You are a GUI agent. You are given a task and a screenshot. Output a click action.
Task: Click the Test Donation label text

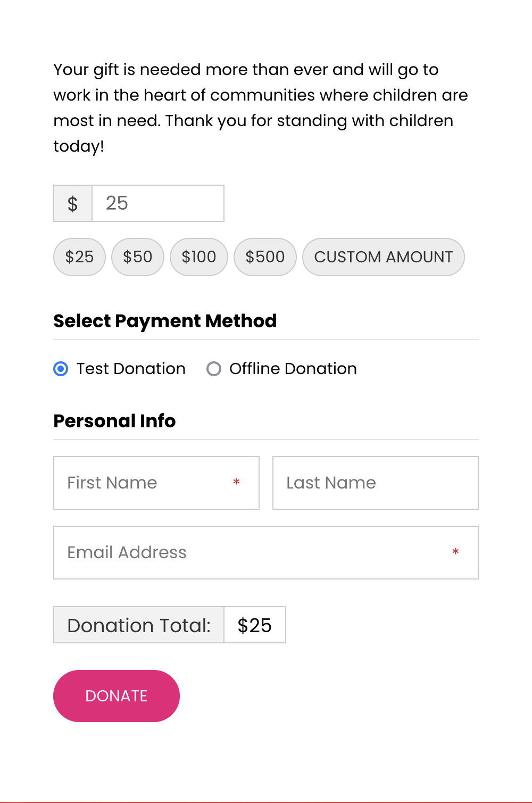click(x=131, y=369)
